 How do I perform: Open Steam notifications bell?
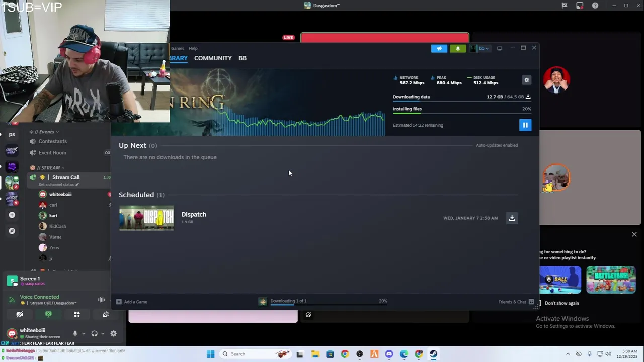click(x=458, y=48)
